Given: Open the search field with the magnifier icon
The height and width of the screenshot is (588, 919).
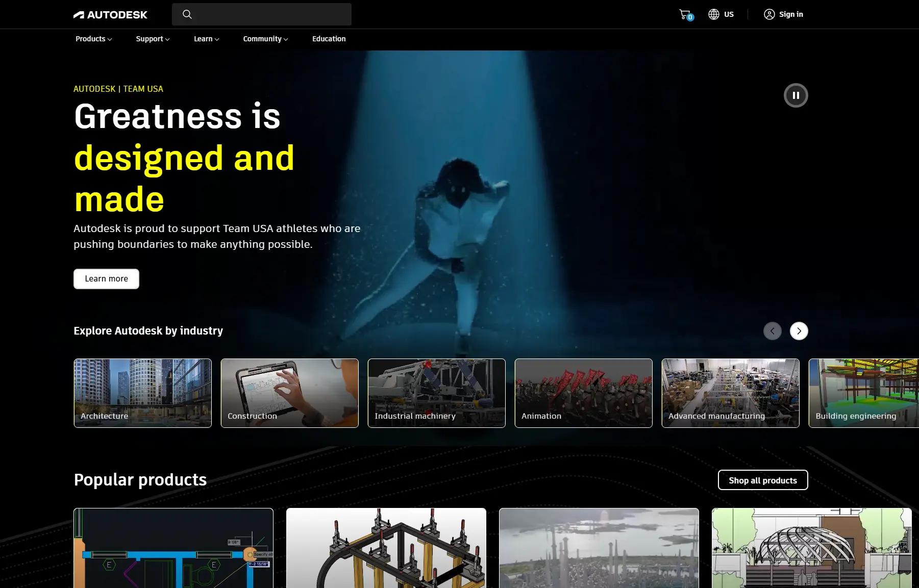Looking at the screenshot, I should tap(187, 14).
